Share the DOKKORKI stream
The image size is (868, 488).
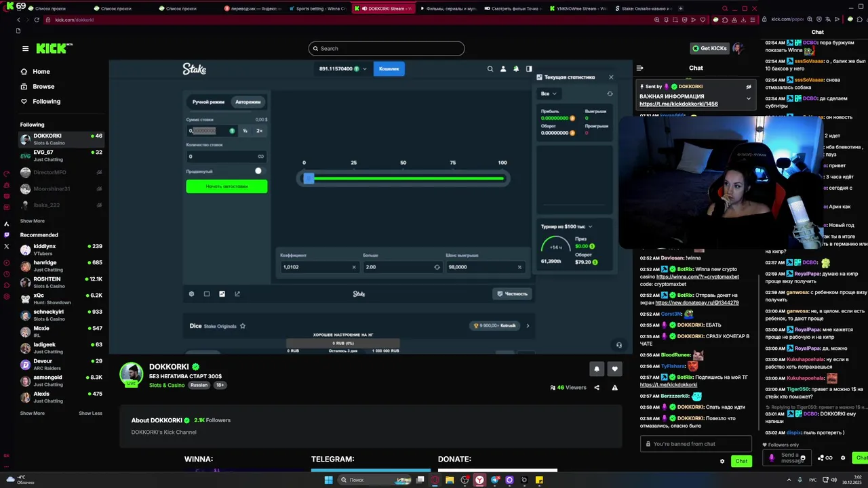pos(597,388)
